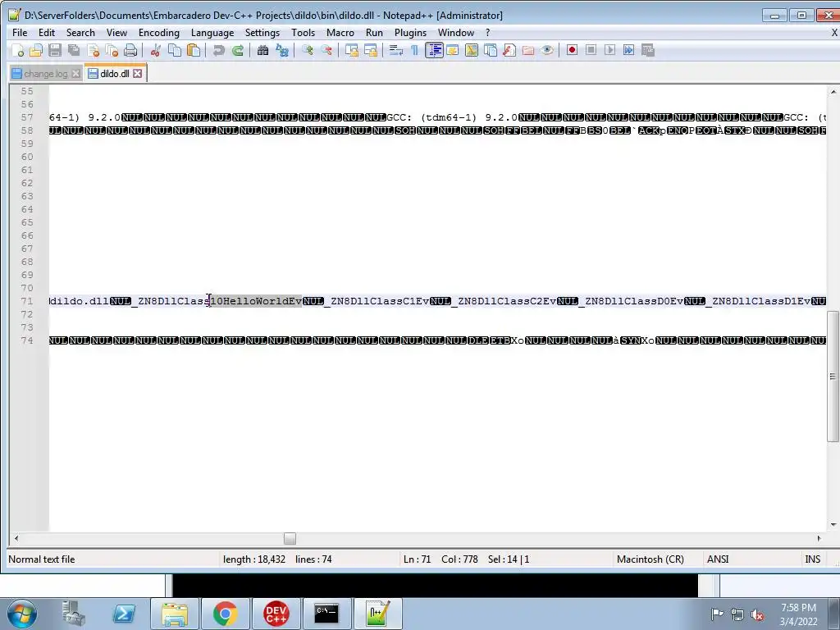Open the Settings menu
840x630 pixels.
262,33
